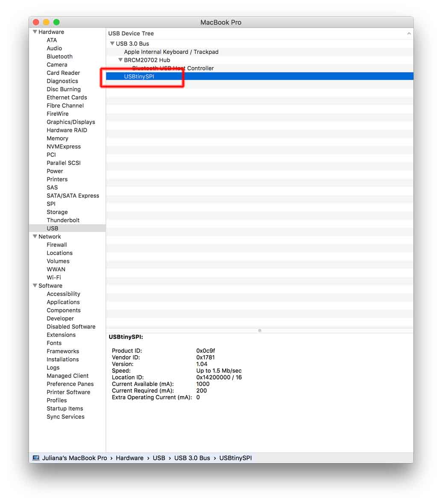Select ATA in the sidebar
Screen dimensions: 442x504
pyautogui.click(x=52, y=40)
